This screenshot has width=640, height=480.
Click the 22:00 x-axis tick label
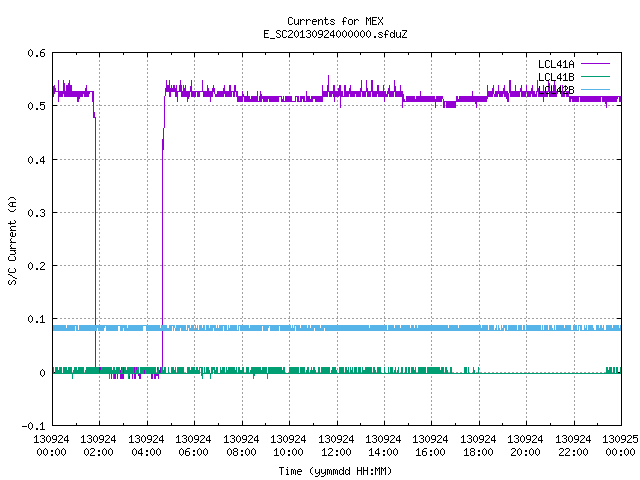pos(573,452)
